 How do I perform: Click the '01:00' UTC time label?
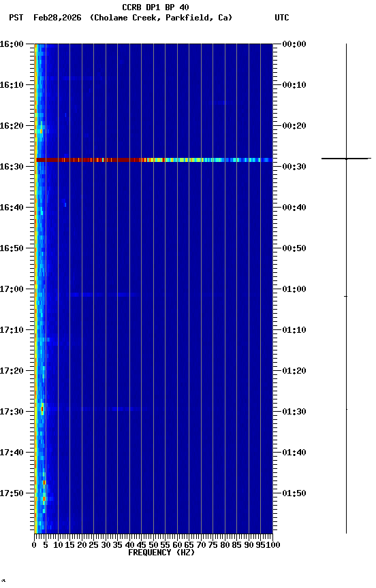coord(294,289)
